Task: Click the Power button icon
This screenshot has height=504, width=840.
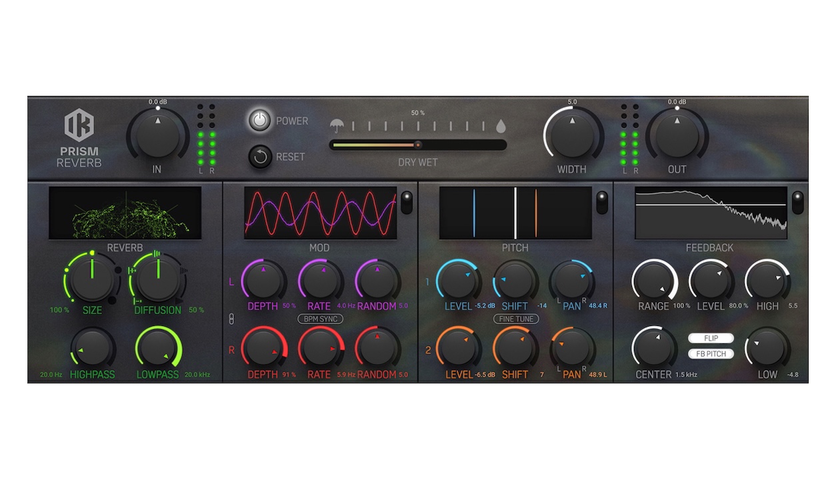Action: click(x=260, y=121)
